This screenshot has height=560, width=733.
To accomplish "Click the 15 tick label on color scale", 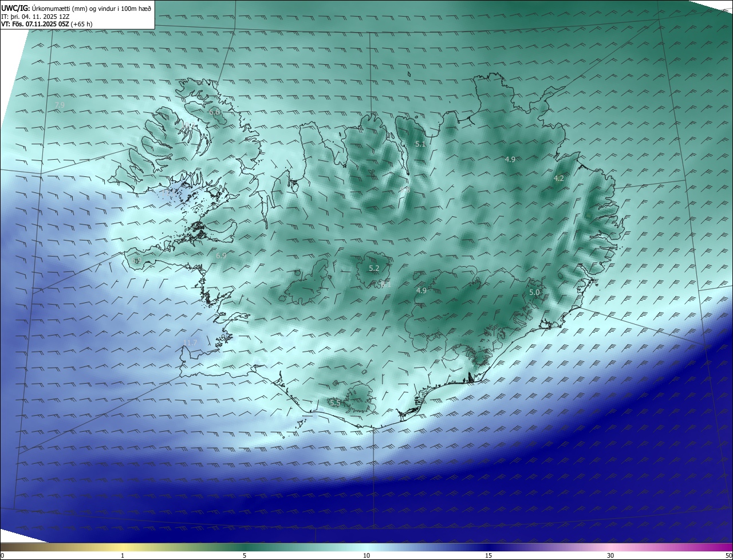I will (x=488, y=555).
